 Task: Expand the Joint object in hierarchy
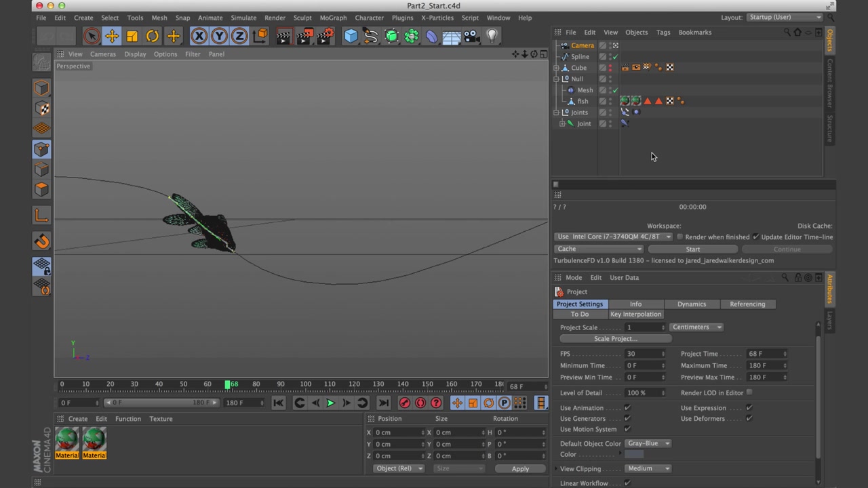562,124
